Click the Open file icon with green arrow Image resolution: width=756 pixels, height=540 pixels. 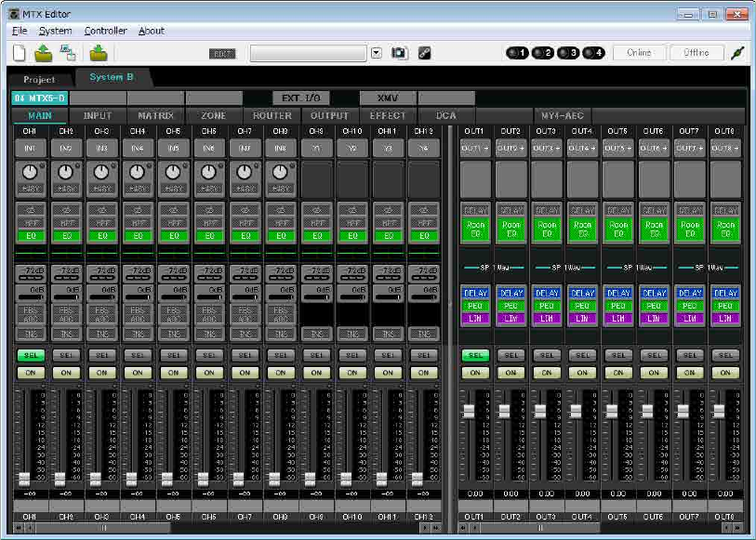pyautogui.click(x=44, y=52)
